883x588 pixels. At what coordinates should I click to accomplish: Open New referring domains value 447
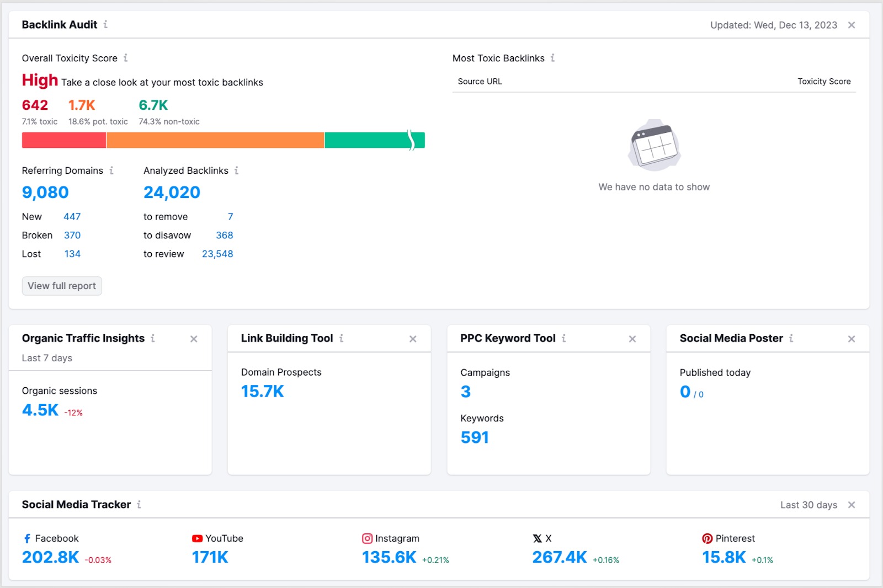(72, 217)
